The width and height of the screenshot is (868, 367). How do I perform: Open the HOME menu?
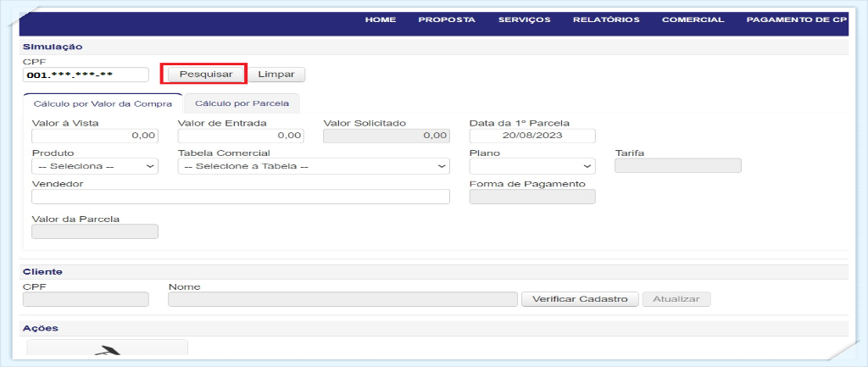pos(381,19)
